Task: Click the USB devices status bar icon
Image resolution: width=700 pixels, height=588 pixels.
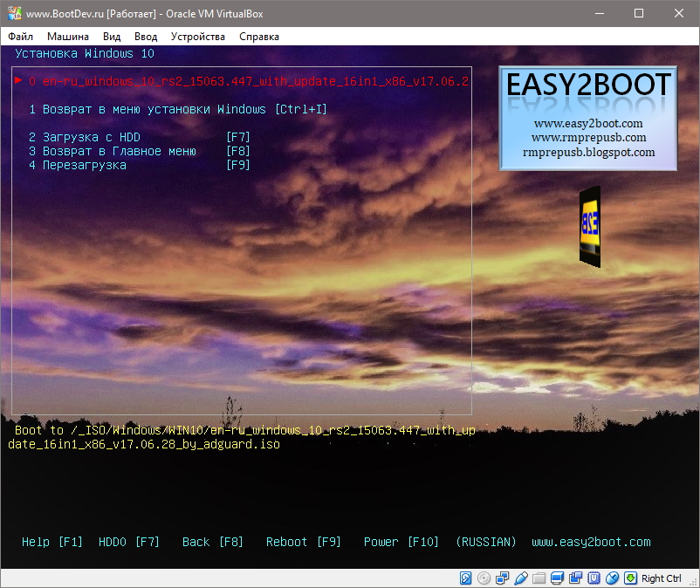Action: [521, 578]
